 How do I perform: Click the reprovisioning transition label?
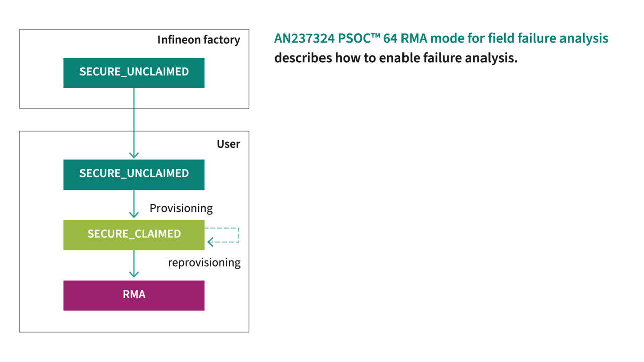click(x=204, y=263)
